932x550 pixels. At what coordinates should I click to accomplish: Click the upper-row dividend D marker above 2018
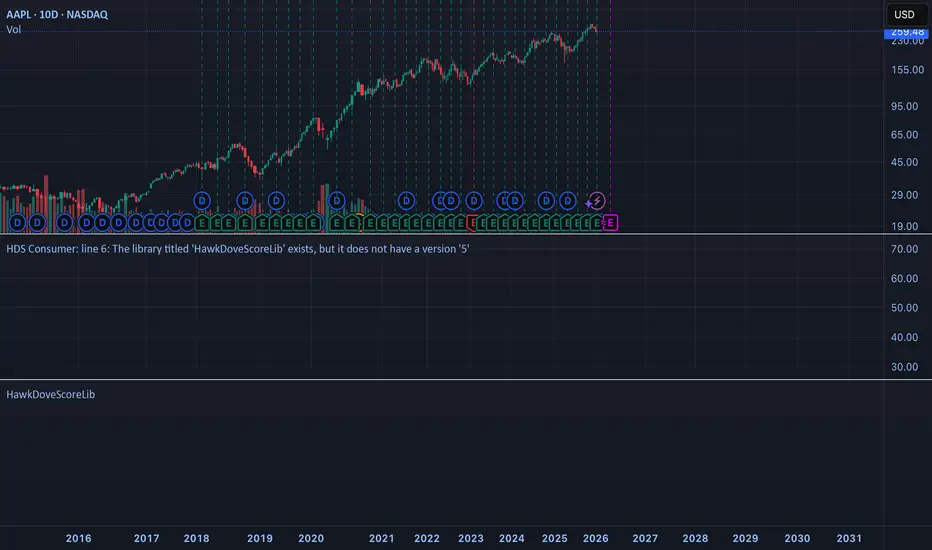200,200
